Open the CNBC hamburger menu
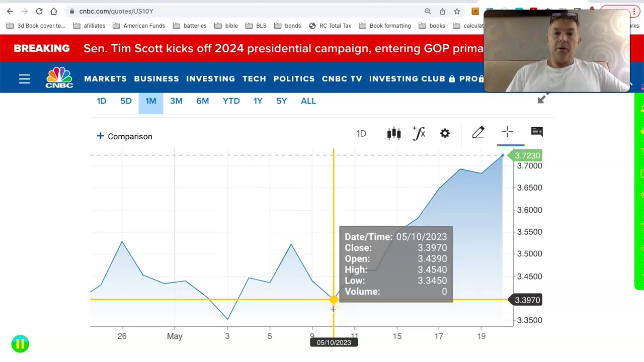This screenshot has height=362, width=644. pos(25,79)
